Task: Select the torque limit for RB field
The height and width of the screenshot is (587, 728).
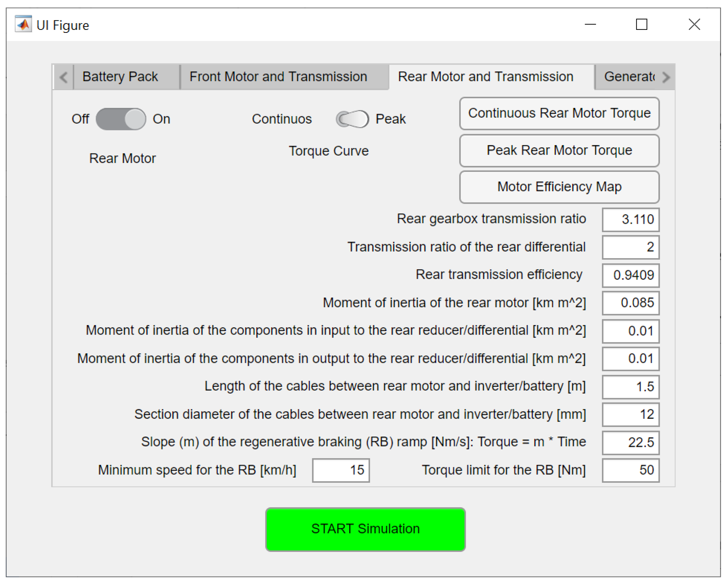Action: pyautogui.click(x=630, y=470)
